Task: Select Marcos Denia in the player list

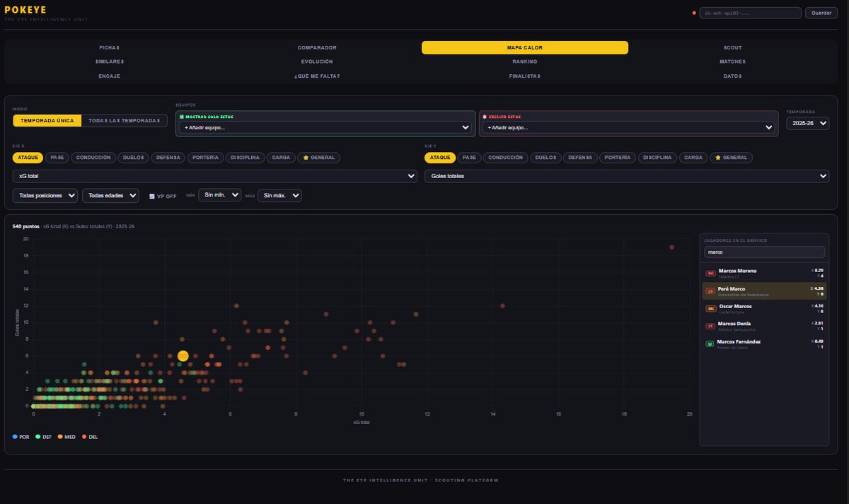Action: click(764, 326)
